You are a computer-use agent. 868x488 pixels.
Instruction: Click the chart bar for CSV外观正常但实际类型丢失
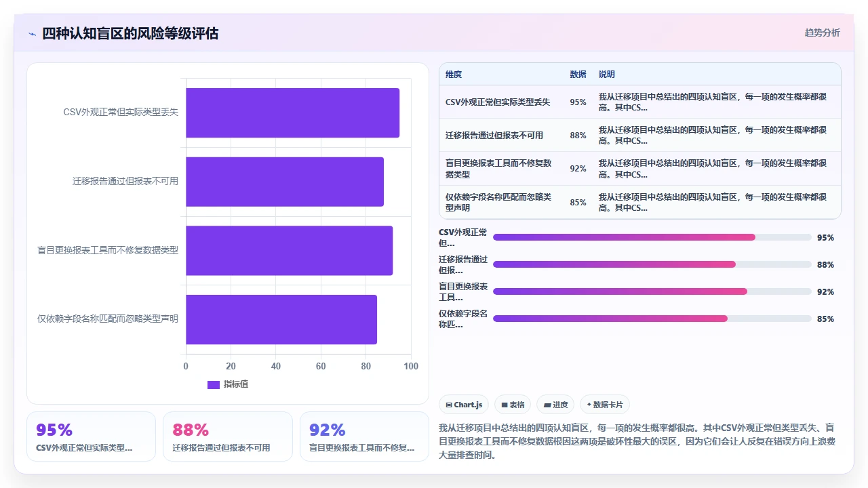click(292, 113)
